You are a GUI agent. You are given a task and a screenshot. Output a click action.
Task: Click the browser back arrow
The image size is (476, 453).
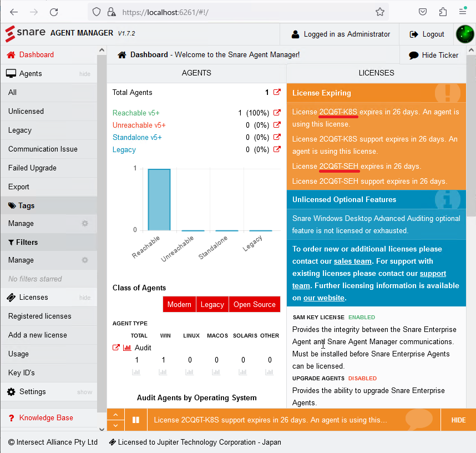(x=14, y=12)
